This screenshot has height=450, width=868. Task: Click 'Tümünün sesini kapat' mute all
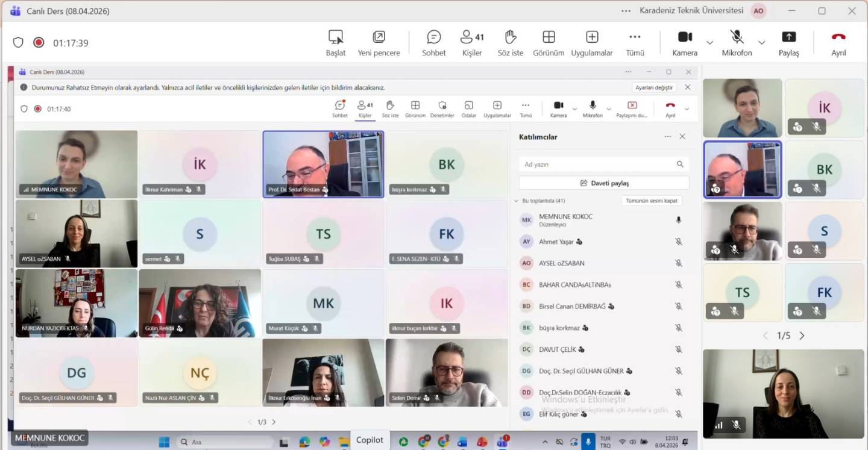pos(651,201)
